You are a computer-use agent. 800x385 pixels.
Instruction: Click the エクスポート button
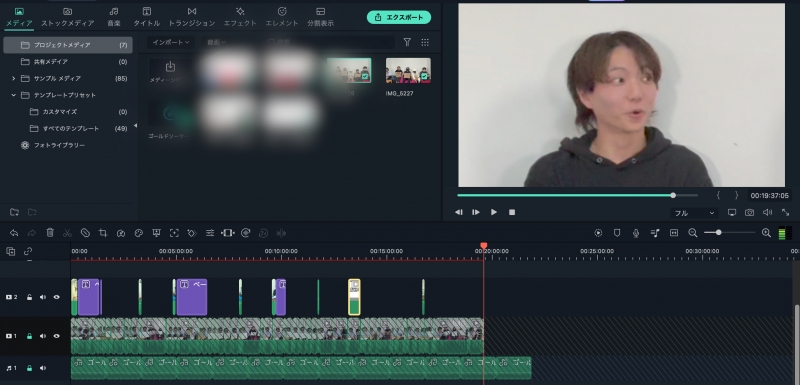coord(399,17)
